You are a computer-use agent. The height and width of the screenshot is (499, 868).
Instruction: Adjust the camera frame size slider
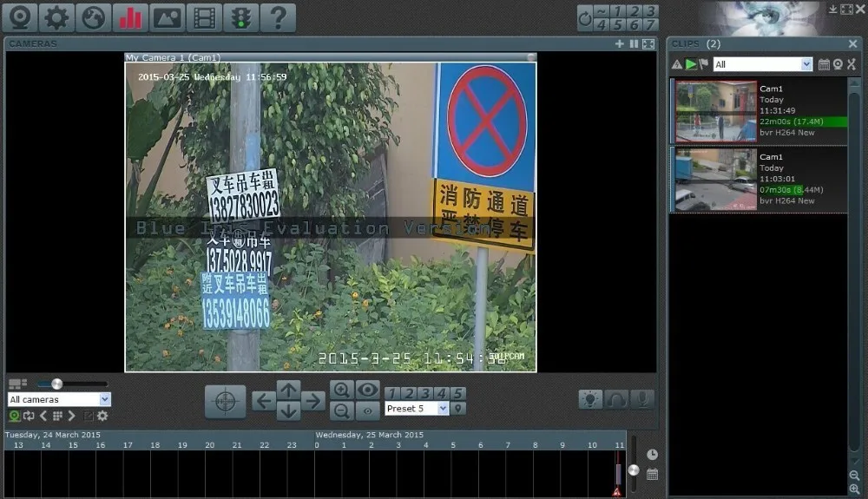[x=57, y=384]
